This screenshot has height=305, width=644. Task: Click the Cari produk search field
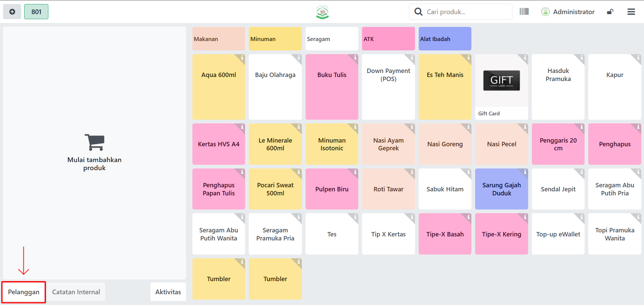pyautogui.click(x=467, y=12)
